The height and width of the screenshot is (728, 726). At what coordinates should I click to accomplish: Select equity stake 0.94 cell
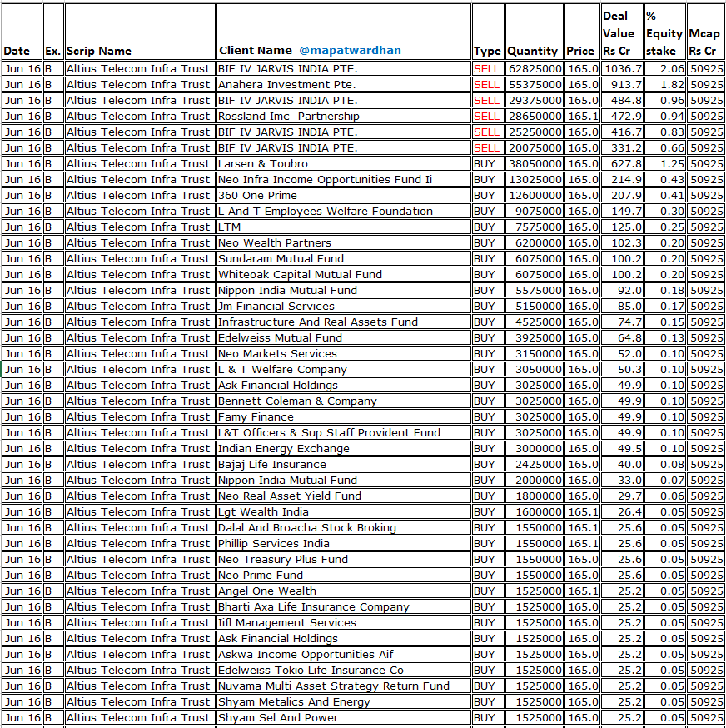pos(664,116)
